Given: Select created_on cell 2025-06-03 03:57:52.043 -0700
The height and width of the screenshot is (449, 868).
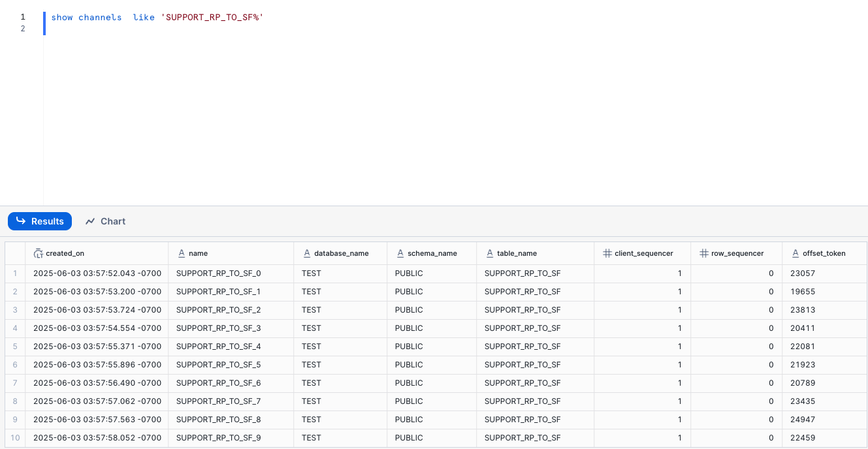Looking at the screenshot, I should (x=97, y=273).
